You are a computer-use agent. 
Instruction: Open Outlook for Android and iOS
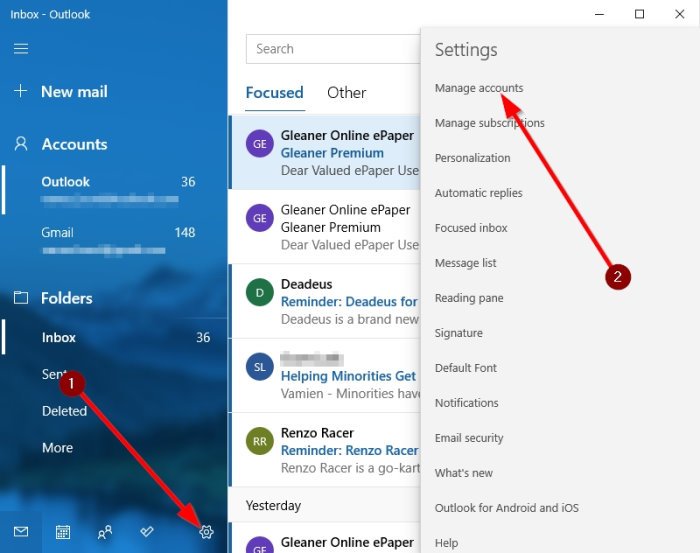tap(507, 508)
